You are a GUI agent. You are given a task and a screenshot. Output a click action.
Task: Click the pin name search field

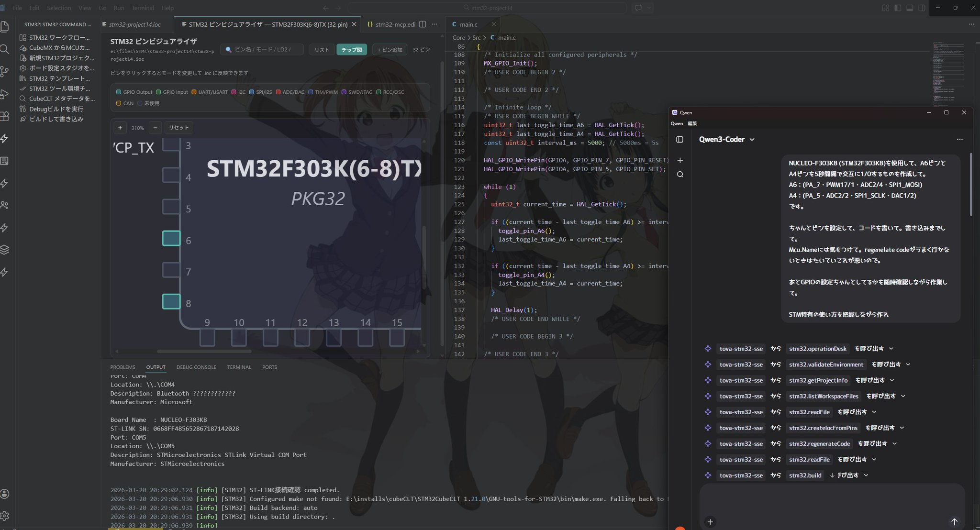click(261, 49)
